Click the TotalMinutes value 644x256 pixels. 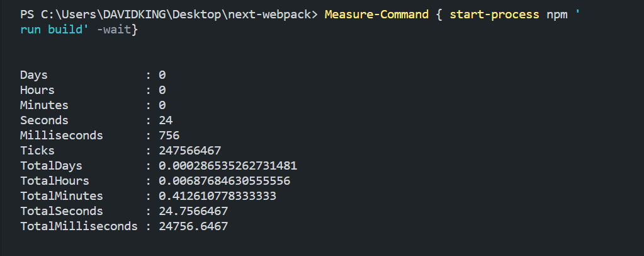[217, 196]
